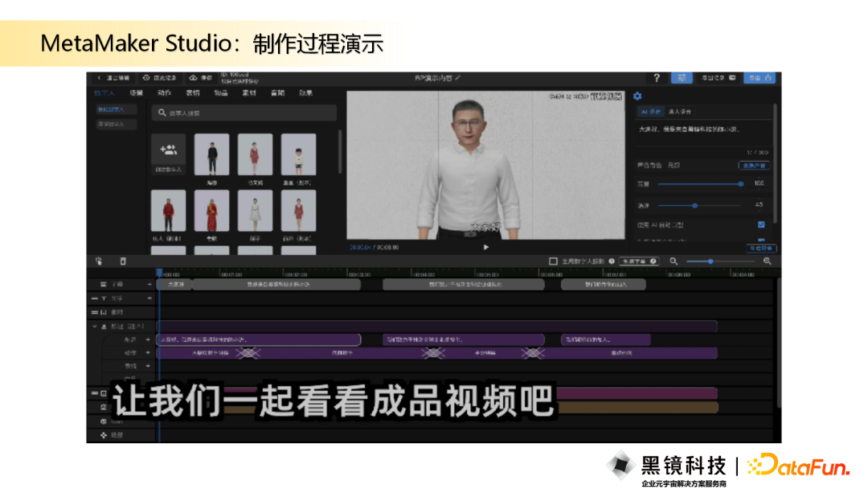868x489 pixels.
Task: Click the info icon beside projection checkbox
Action: point(612,261)
